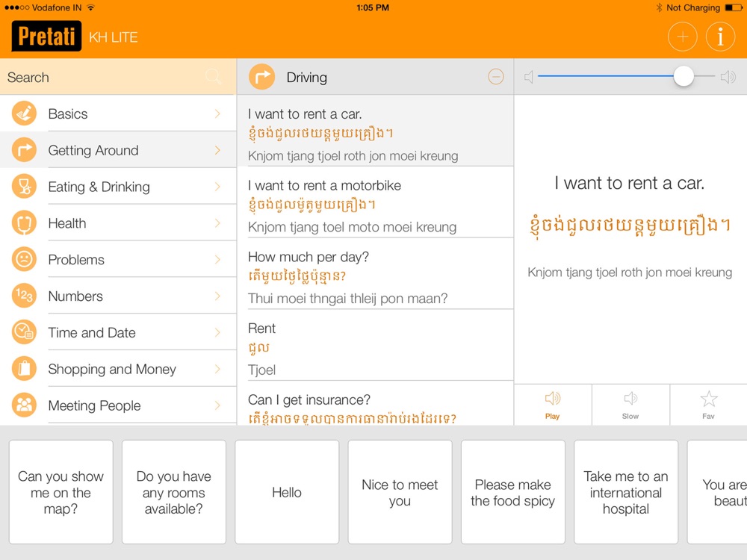Image resolution: width=747 pixels, height=560 pixels.
Task: Tap 'Please make the food spicy' card
Action: (513, 492)
